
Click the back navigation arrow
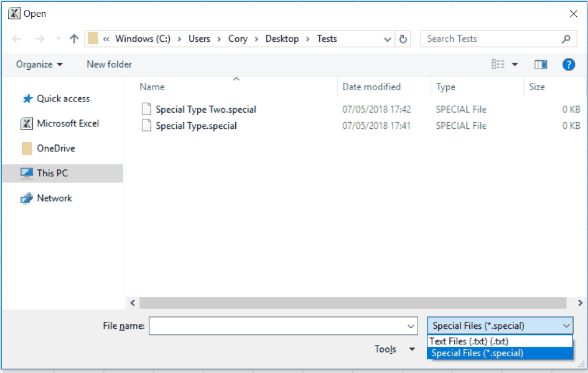pyautogui.click(x=17, y=39)
